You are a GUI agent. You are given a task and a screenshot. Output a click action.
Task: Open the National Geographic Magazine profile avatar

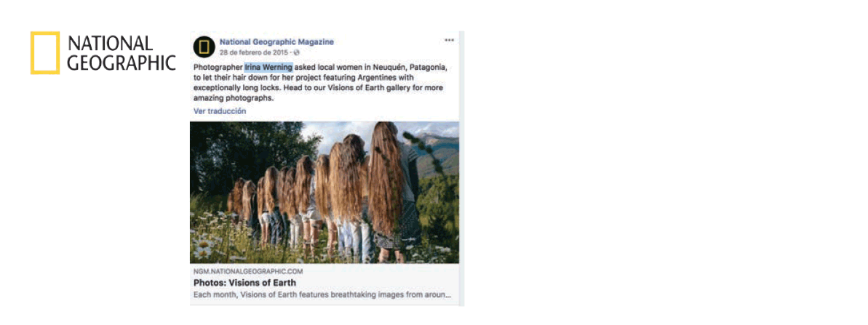pos(204,47)
